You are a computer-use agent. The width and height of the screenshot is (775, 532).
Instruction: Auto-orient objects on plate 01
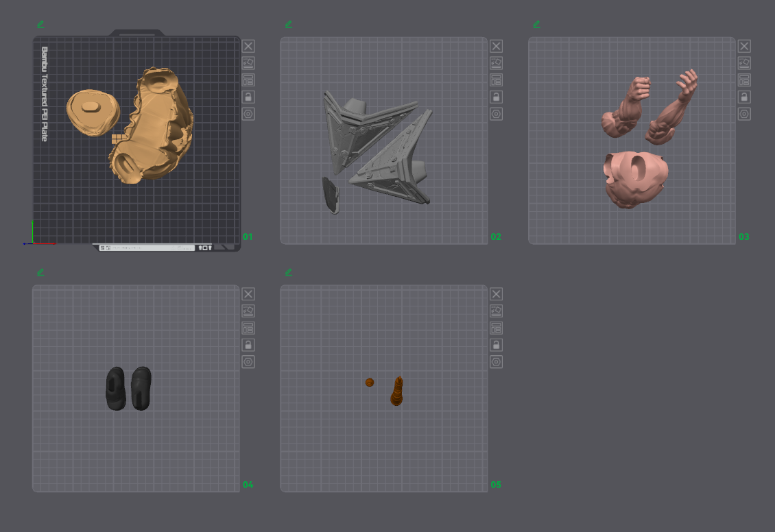[248, 63]
